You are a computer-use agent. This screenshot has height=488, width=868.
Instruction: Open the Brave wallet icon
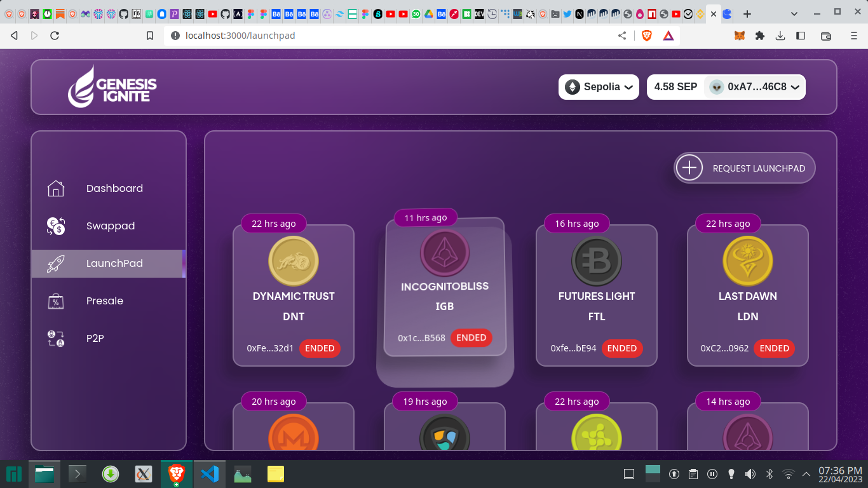coord(826,36)
